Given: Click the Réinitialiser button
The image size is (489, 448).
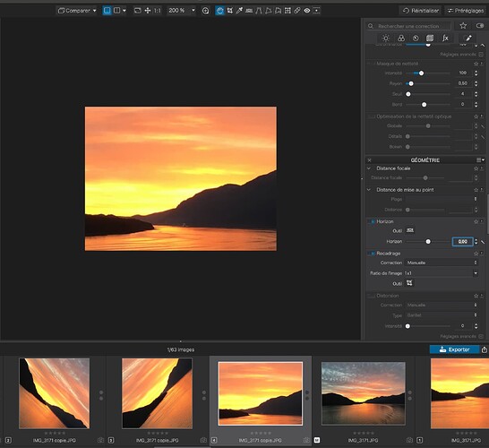Looking at the screenshot, I should click(421, 11).
